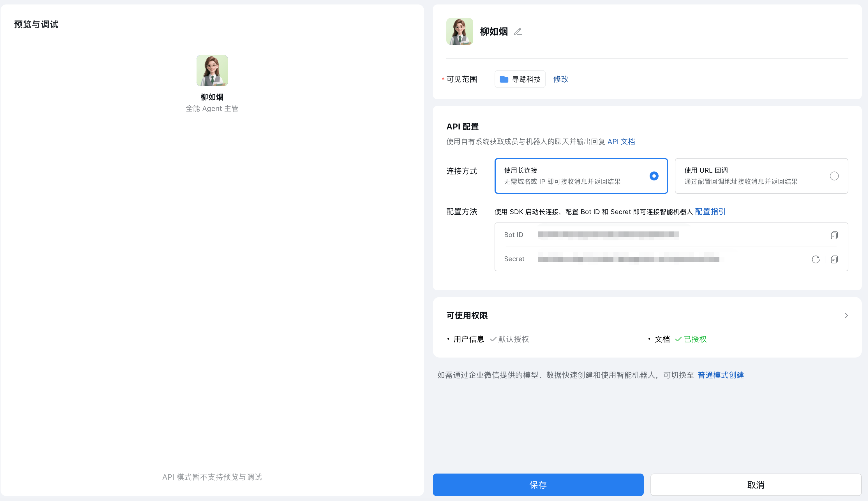Click 修改 to change visible range
The width and height of the screenshot is (868, 501).
click(x=560, y=79)
